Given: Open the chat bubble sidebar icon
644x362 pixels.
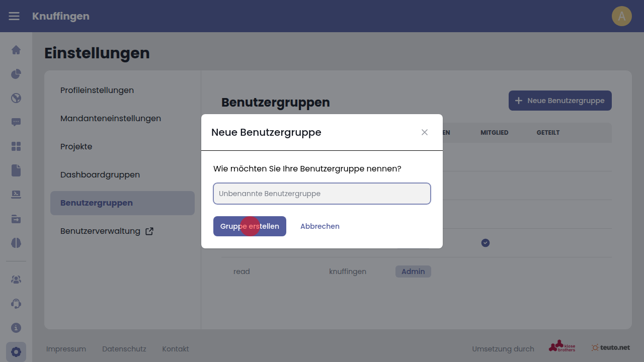Looking at the screenshot, I should click(16, 122).
